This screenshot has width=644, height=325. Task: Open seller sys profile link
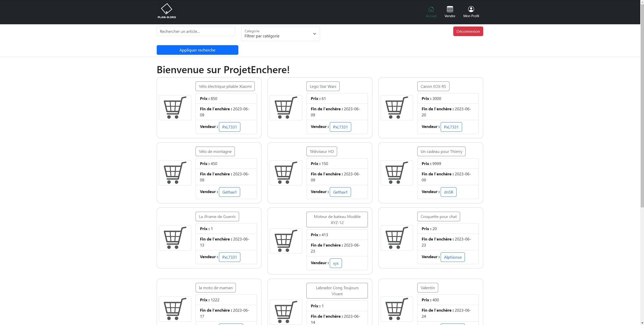tap(336, 263)
